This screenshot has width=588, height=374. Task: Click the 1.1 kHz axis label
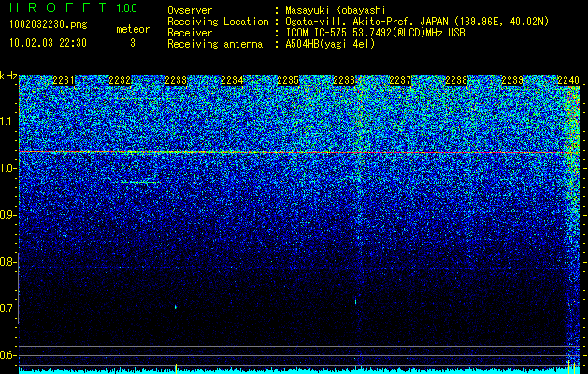(x=8, y=122)
